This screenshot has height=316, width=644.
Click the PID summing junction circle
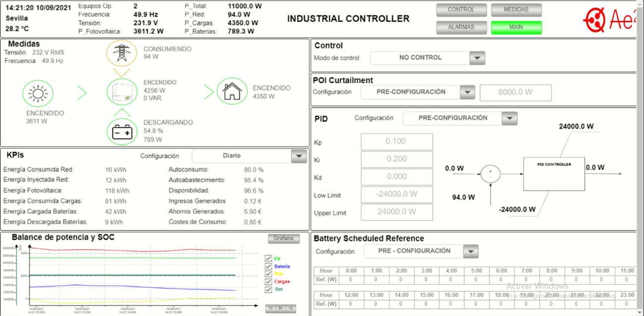(x=490, y=174)
